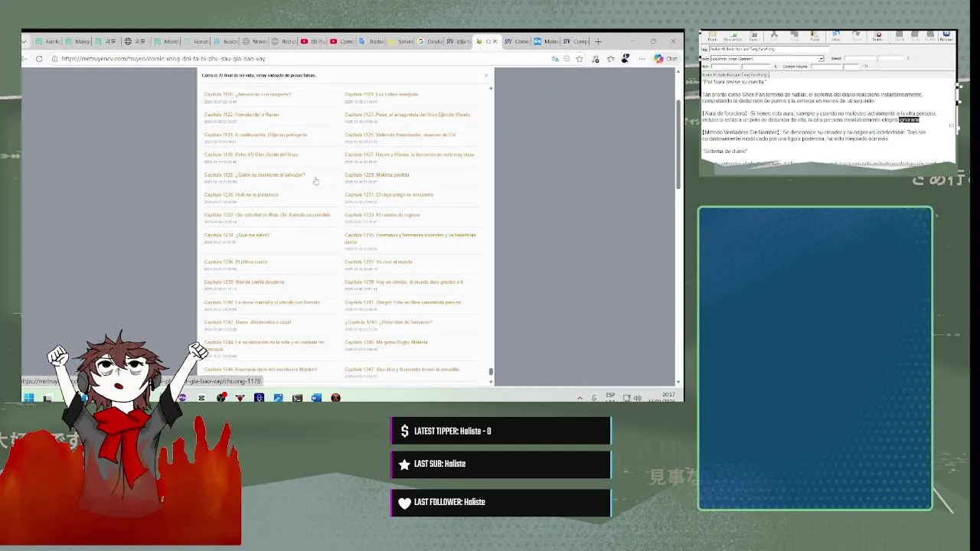Open the voice dropdown in the speech window

click(821, 59)
